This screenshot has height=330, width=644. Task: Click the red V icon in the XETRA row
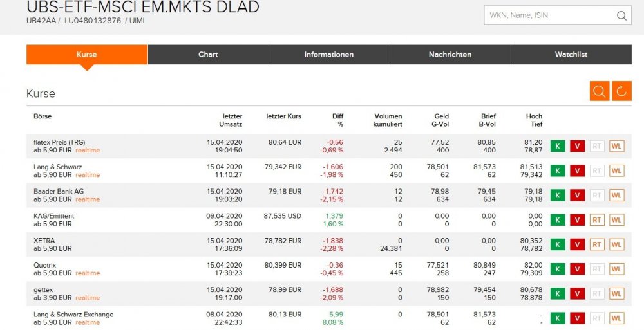(x=577, y=244)
